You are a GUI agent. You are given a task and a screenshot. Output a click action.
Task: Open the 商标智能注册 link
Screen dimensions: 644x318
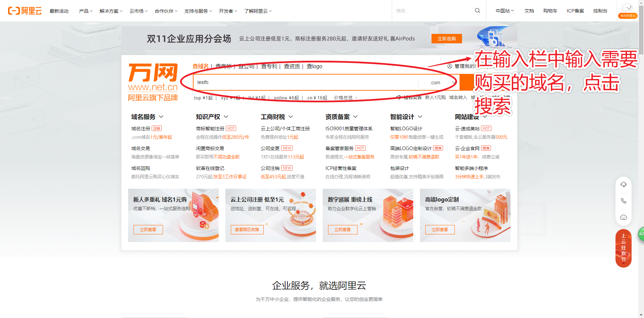[210, 129]
